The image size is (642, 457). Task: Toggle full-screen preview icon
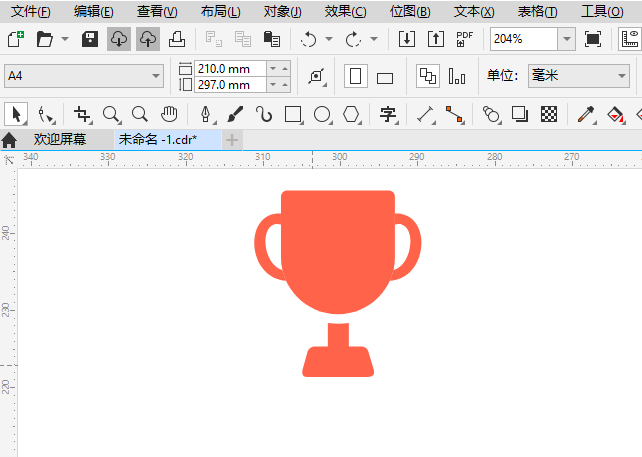593,39
